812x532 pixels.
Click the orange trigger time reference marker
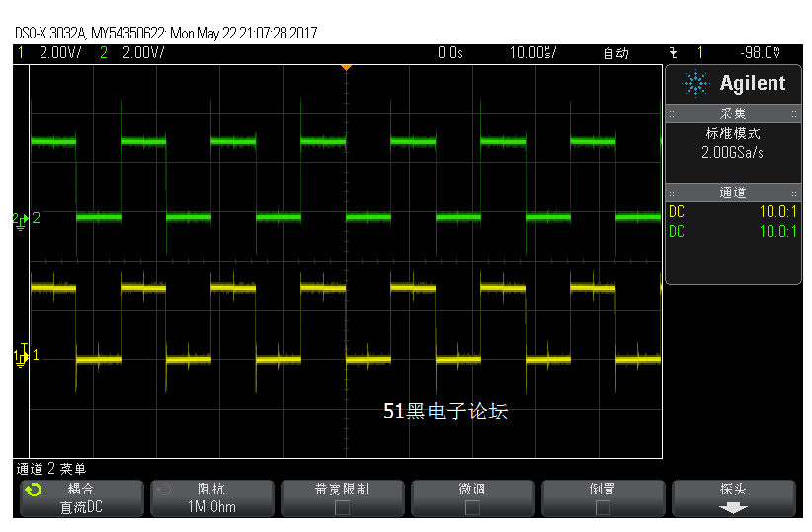347,68
